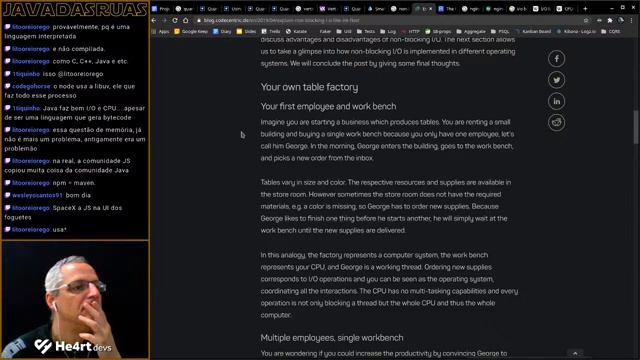The height and width of the screenshot is (360, 640).
Task: Expand the Log bookmarks folder
Action: [388, 31]
